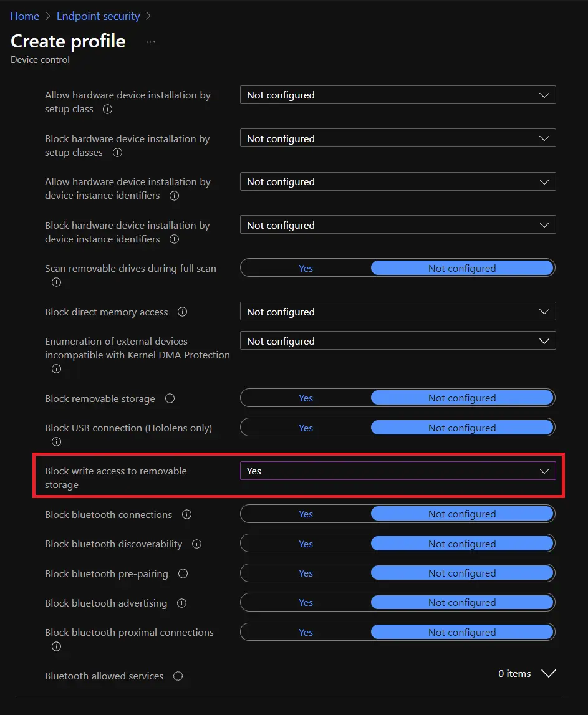588x715 pixels.
Task: Expand Bluetooth allowed services items list
Action: coord(548,674)
